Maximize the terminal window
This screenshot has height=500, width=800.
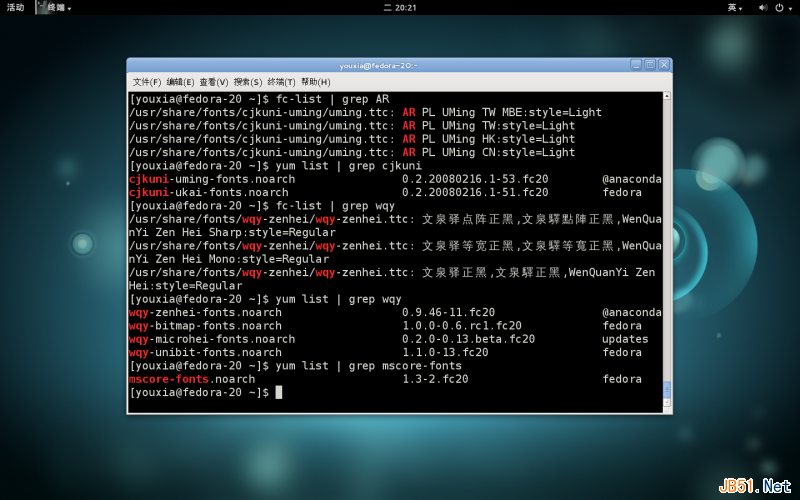(650, 65)
